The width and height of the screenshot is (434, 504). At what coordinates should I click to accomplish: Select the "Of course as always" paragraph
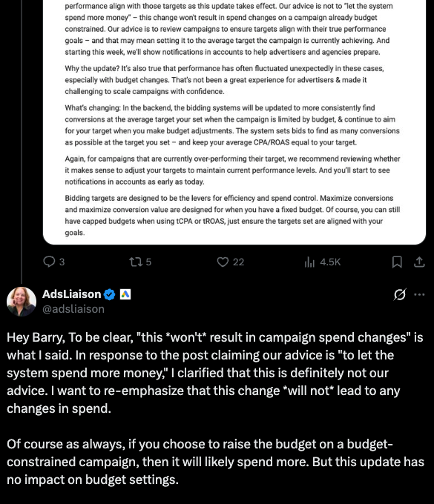click(x=216, y=462)
